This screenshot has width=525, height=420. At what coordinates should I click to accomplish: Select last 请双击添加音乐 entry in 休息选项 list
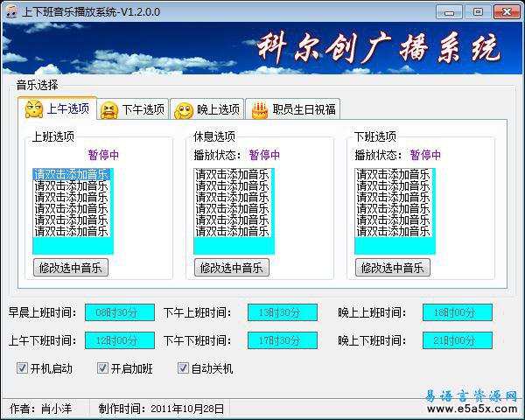tap(233, 231)
